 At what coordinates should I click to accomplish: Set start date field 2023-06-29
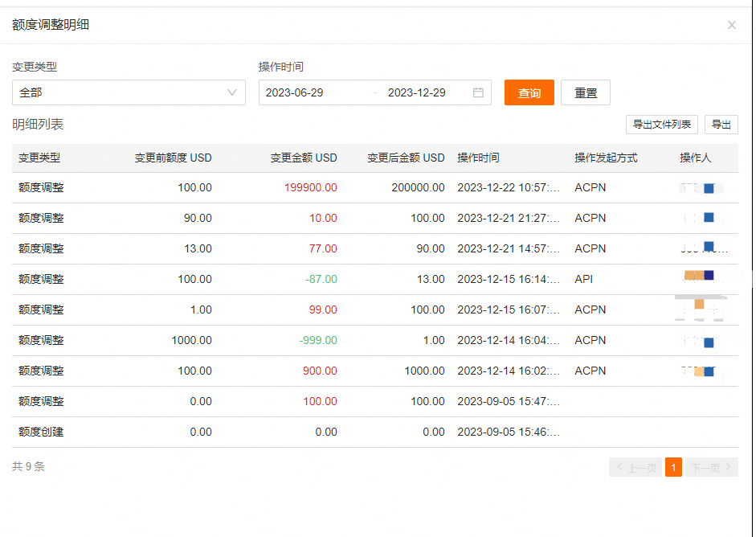pos(295,92)
